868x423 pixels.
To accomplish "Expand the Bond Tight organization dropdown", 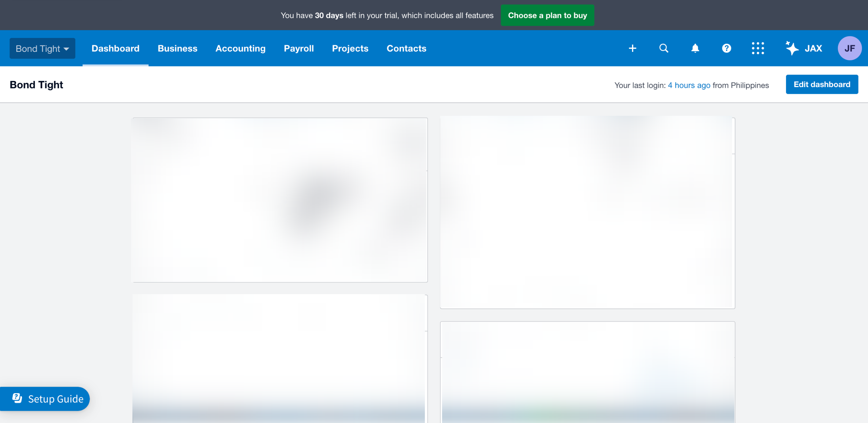I will (42, 48).
